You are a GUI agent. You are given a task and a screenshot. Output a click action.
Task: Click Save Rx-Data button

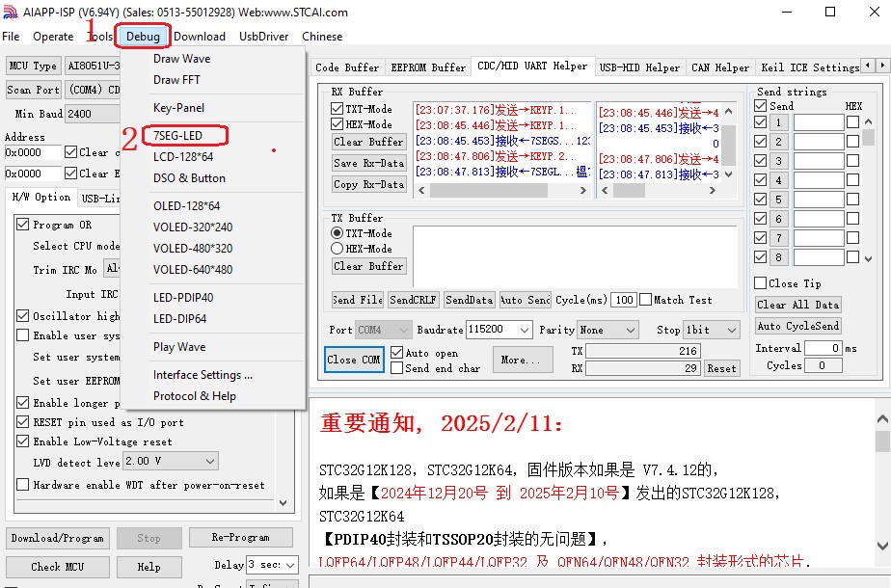(368, 163)
